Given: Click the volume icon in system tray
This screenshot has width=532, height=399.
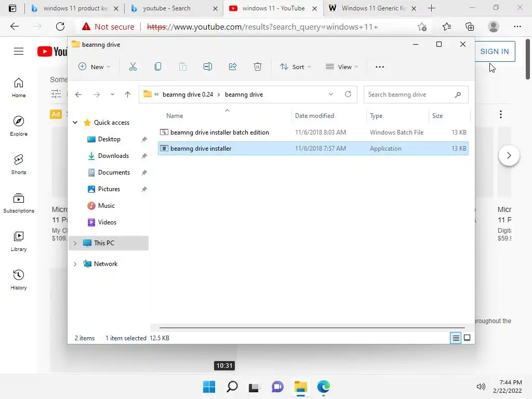Looking at the screenshot, I should (481, 387).
